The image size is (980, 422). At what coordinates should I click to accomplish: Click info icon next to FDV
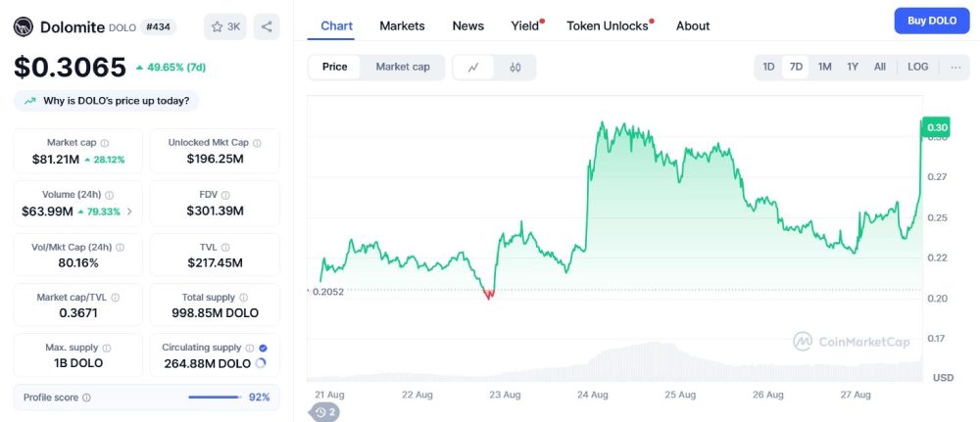pos(225,195)
